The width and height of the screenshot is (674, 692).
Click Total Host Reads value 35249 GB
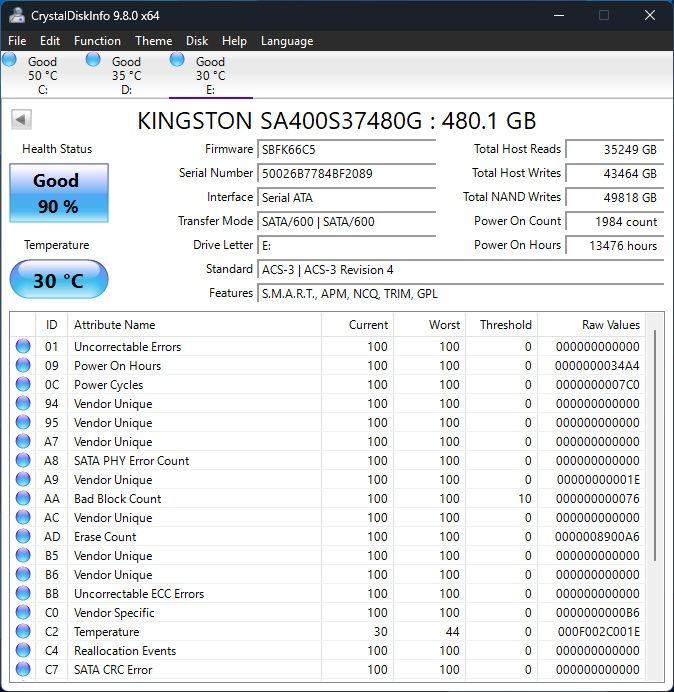tap(614, 149)
